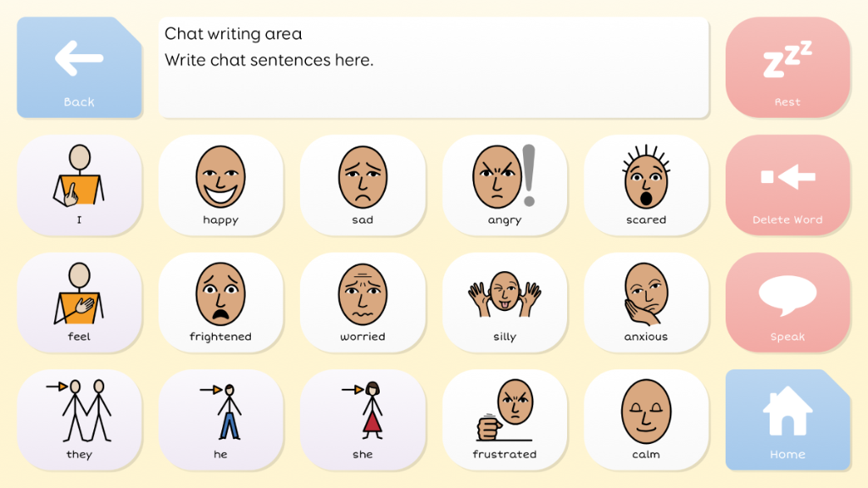Tap the calm face symbol
This screenshot has width=868, height=488.
646,419
